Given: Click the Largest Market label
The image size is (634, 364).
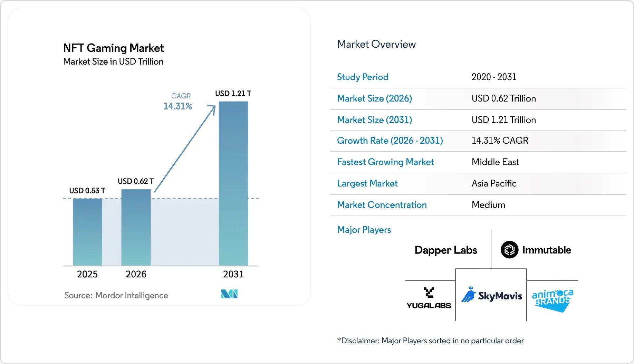Looking at the screenshot, I should [x=367, y=183].
